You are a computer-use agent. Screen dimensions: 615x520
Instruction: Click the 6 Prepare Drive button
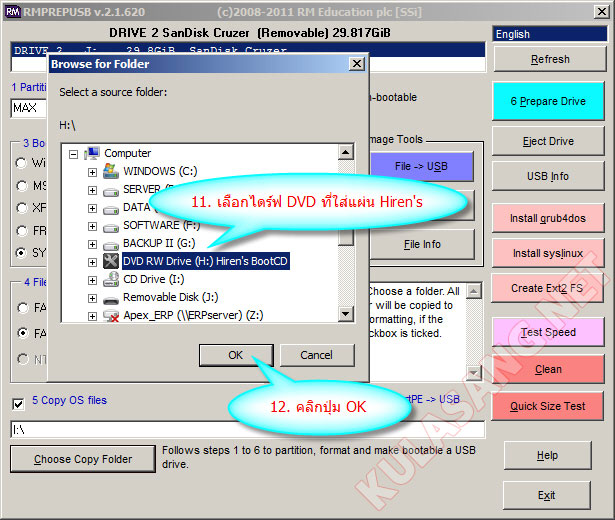click(548, 101)
